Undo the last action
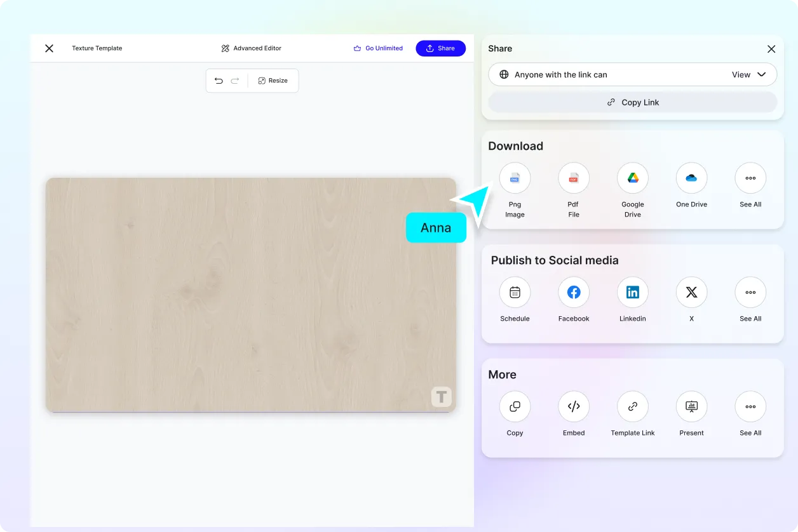This screenshot has width=798, height=532. point(219,81)
